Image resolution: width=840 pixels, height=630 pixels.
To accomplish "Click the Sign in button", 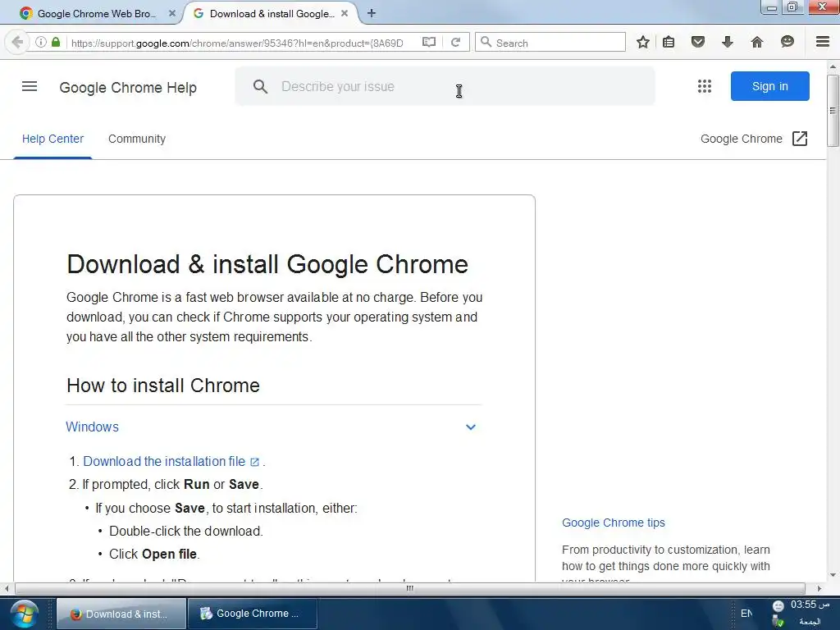I will [769, 86].
